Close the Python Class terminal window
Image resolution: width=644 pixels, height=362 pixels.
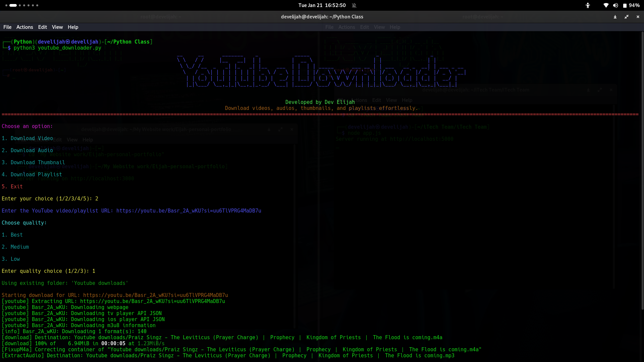click(638, 17)
